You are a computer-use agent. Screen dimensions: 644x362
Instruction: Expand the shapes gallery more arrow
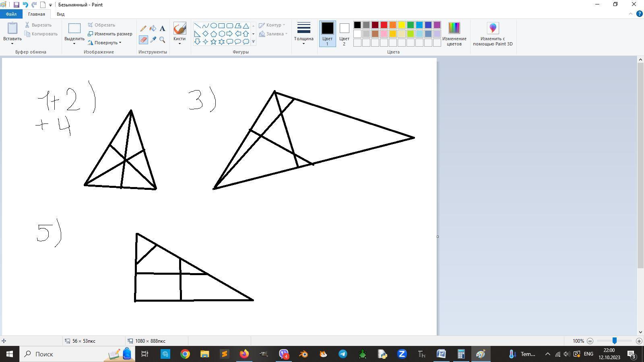(x=253, y=41)
